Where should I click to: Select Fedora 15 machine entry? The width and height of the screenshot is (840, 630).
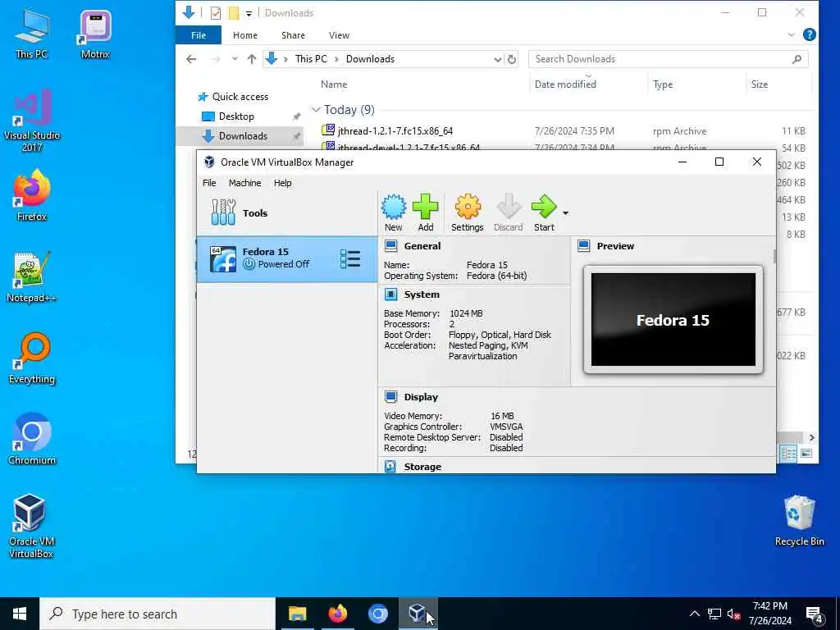(287, 259)
